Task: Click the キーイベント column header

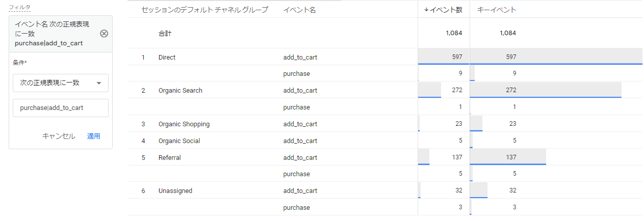Action: click(497, 10)
